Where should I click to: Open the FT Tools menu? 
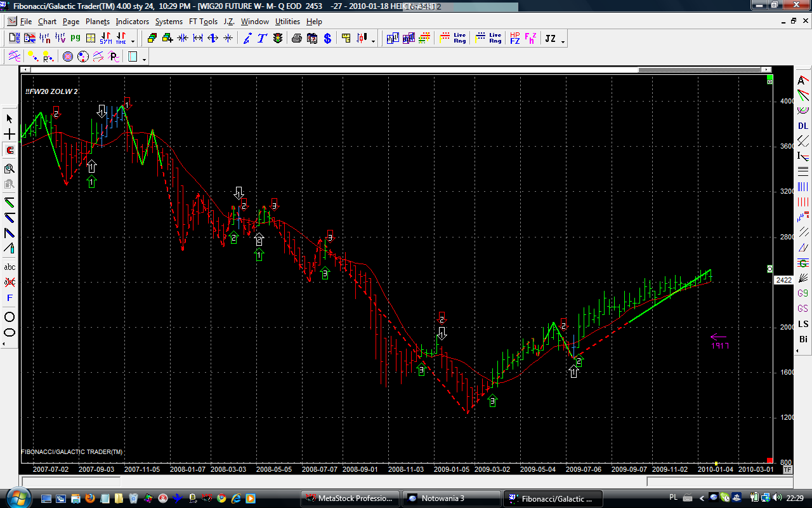[203, 22]
